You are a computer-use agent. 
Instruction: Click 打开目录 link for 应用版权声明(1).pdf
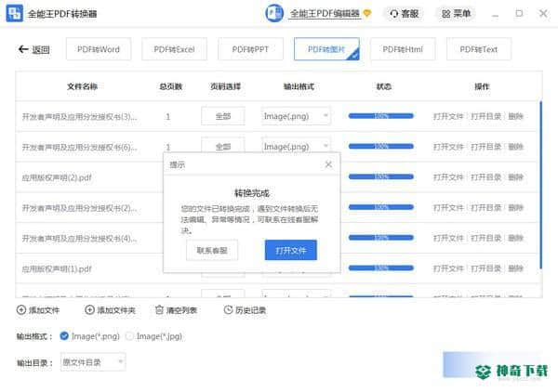point(486,268)
